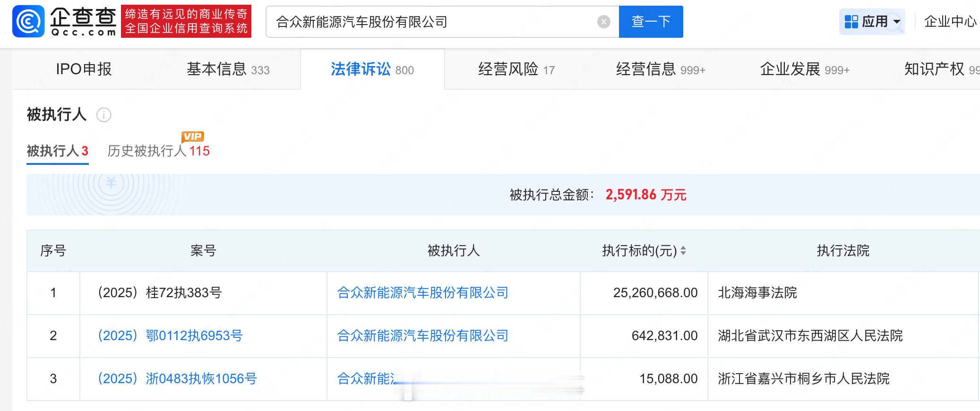Click the total amount 2,591.86 万元
The width and height of the screenshot is (980, 411).
(646, 195)
